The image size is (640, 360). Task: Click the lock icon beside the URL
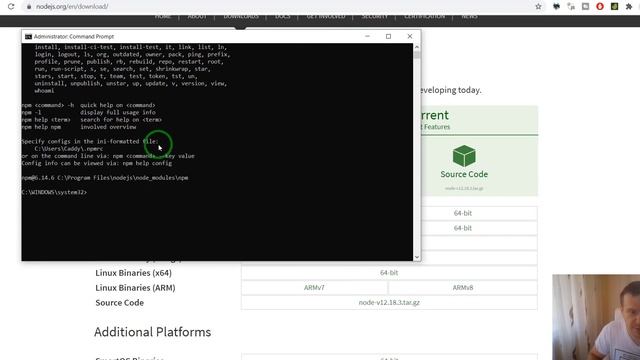pos(29,7)
